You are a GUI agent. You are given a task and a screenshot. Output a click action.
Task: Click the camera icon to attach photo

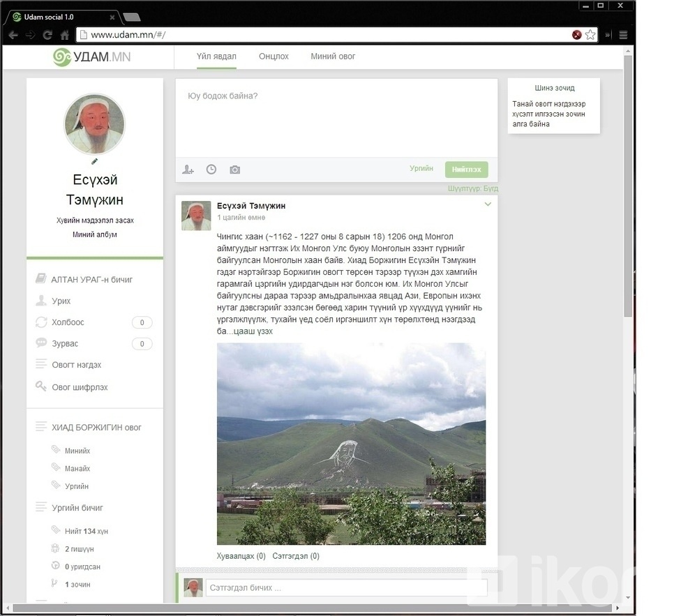click(x=235, y=170)
